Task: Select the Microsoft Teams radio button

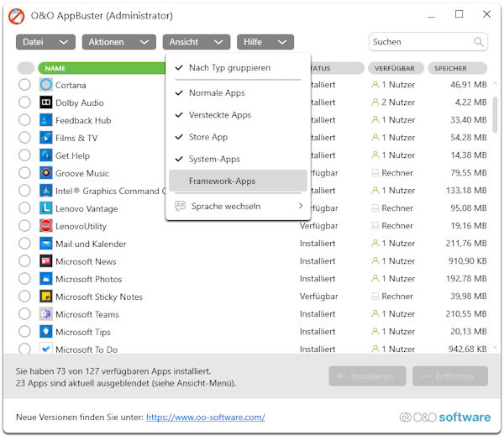Action: pyautogui.click(x=24, y=314)
